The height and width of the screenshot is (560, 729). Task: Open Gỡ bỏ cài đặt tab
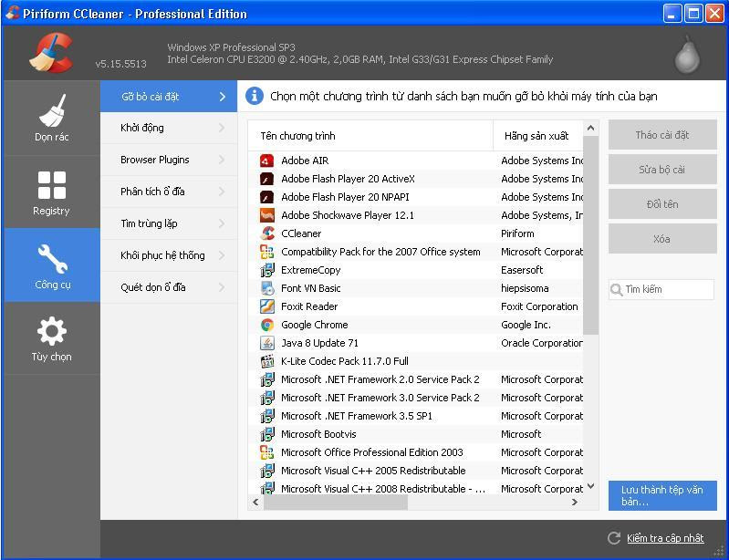[168, 96]
